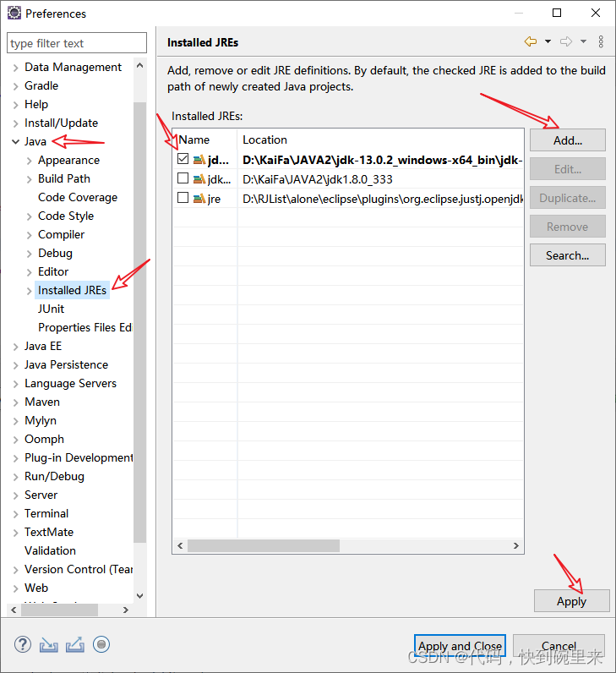
Task: Open the Run/Debug preferences
Action: pyautogui.click(x=54, y=476)
